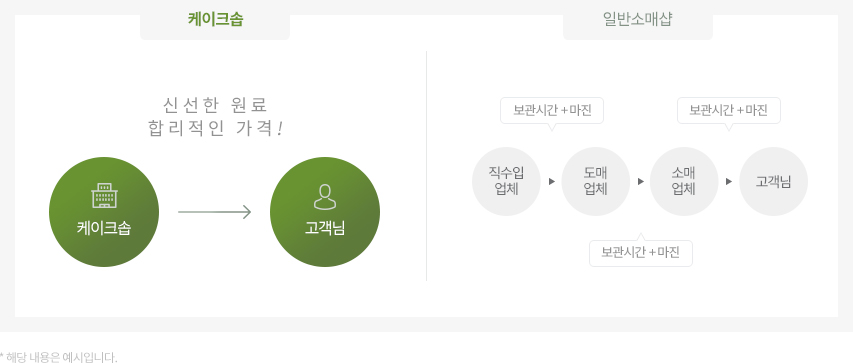Viewport: 853px width, 363px height.
Task: Click the person icon in 고객님 circle
Action: pos(325,196)
